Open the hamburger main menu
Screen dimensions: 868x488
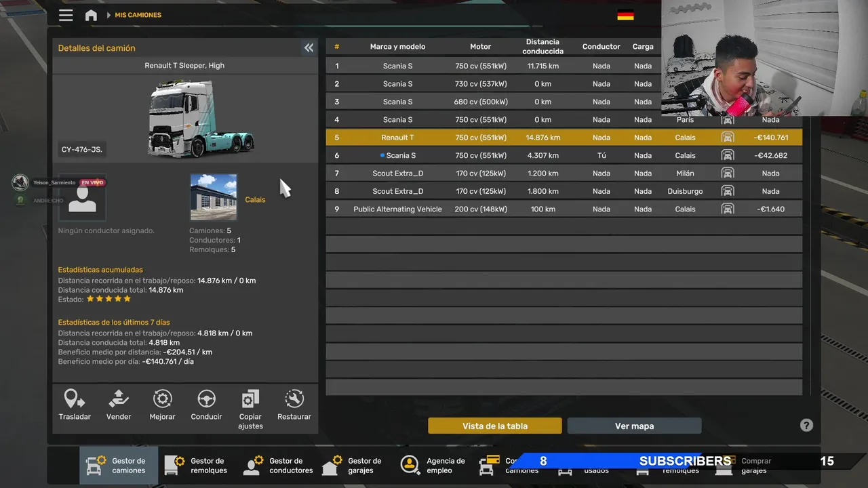pyautogui.click(x=66, y=15)
